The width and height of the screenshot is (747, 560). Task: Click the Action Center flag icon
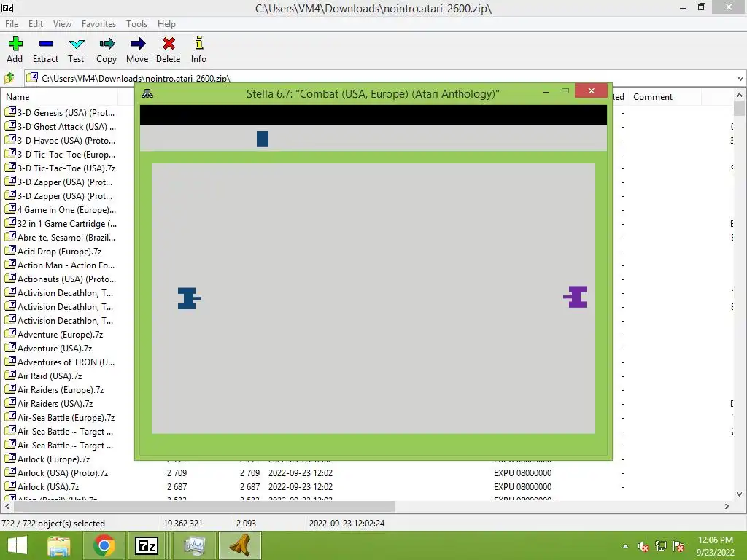pyautogui.click(x=678, y=546)
